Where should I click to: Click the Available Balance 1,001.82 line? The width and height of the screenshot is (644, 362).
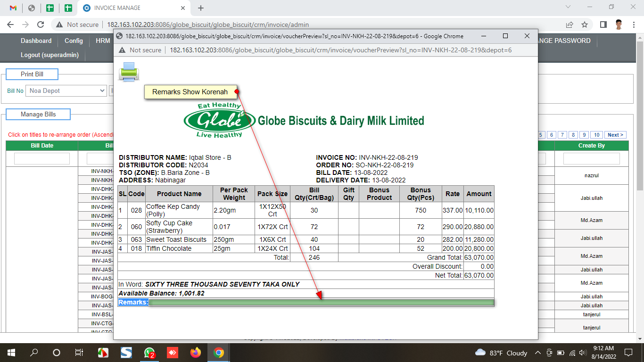161,293
